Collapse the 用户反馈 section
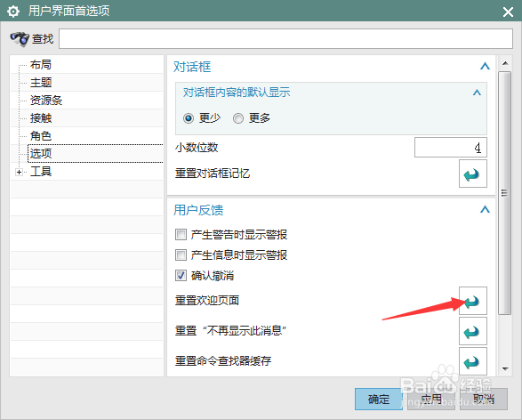Image resolution: width=522 pixels, height=420 pixels. point(485,209)
